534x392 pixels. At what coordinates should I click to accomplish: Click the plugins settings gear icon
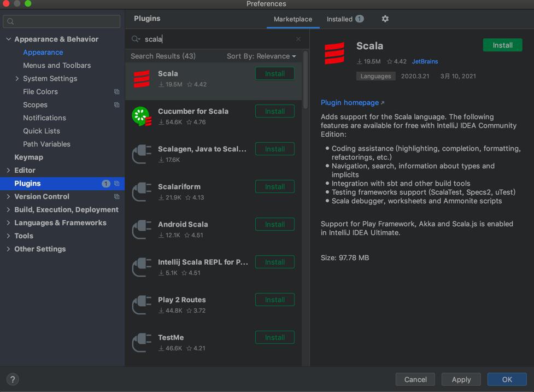pos(385,19)
